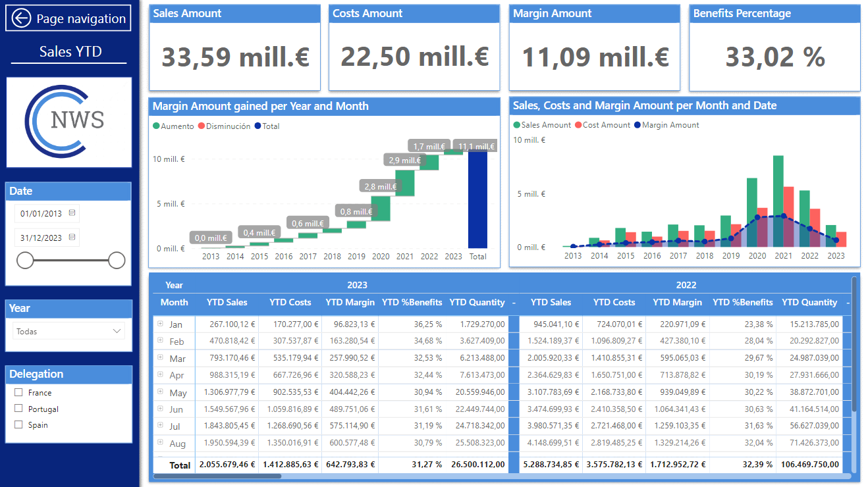Click the Margin Amount legend marker
The image size is (868, 487).
pos(637,125)
